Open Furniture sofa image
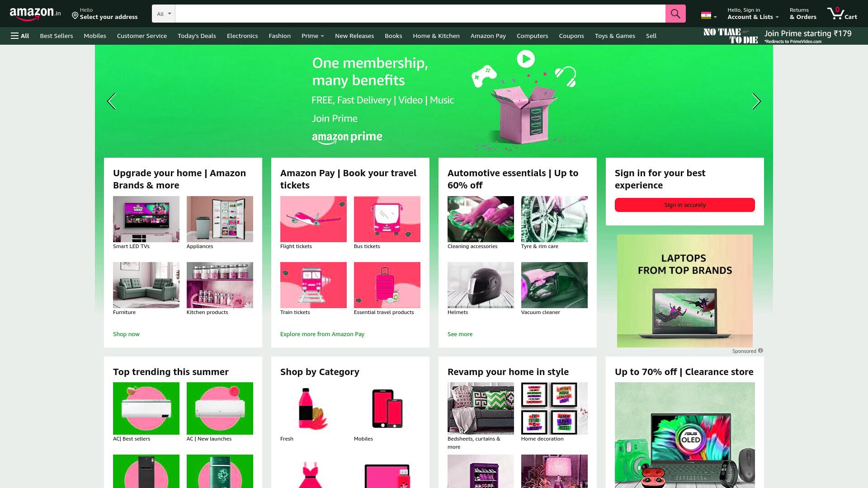Screen dimensions: 868x488 click(146, 285)
